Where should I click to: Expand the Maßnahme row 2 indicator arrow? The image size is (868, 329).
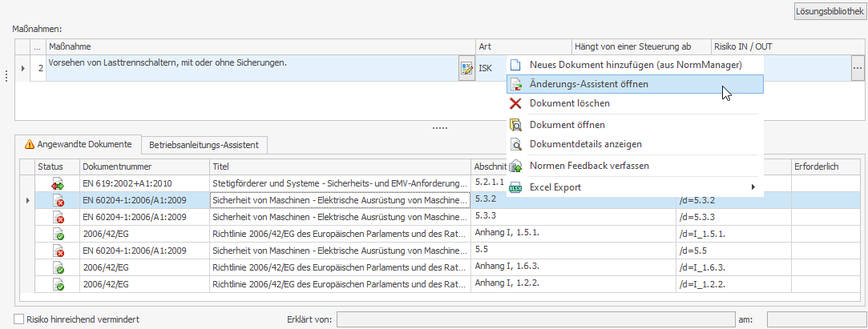[x=22, y=69]
